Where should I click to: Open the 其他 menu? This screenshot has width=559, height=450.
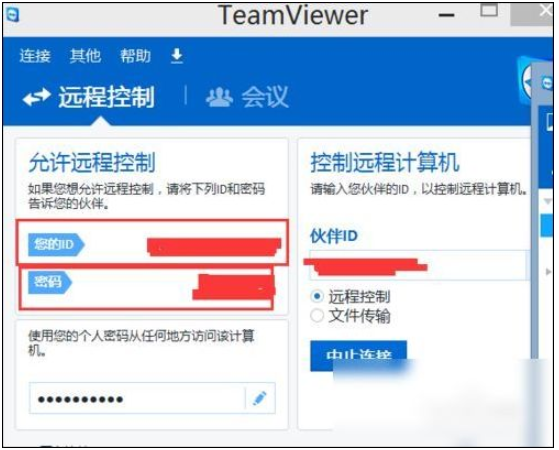[85, 56]
